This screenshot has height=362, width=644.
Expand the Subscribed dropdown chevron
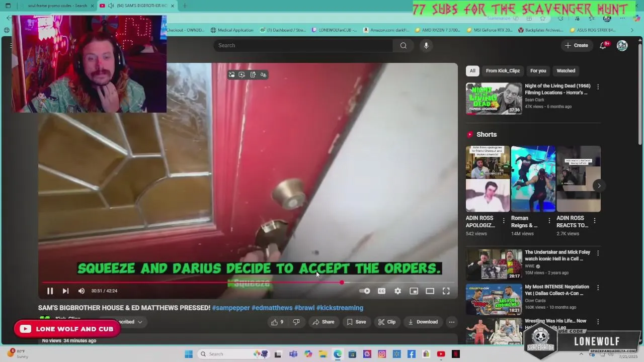coord(140,322)
